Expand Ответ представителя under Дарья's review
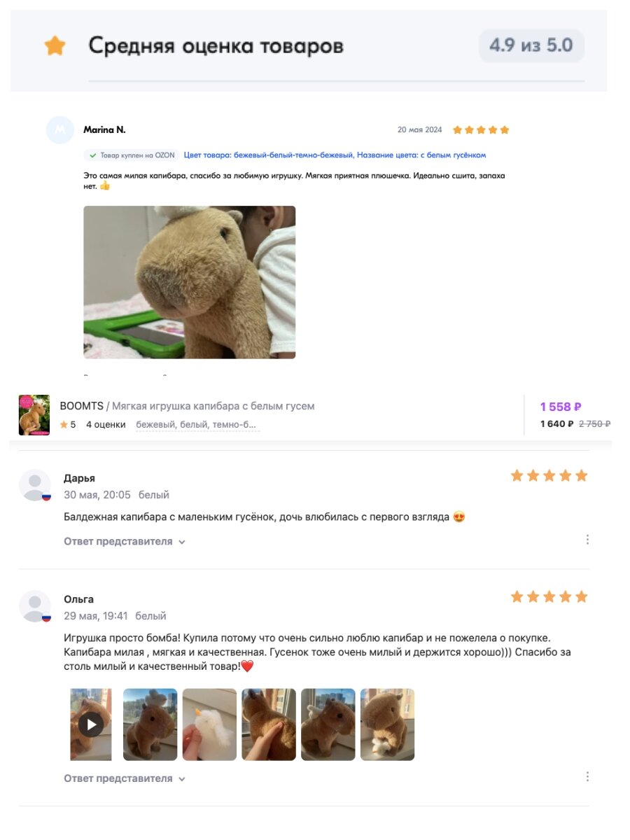 point(125,542)
